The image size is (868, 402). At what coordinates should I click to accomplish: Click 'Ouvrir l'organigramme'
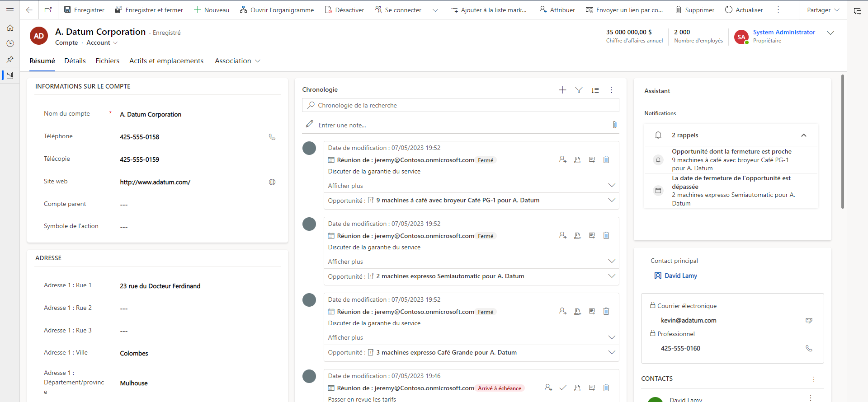coord(277,10)
